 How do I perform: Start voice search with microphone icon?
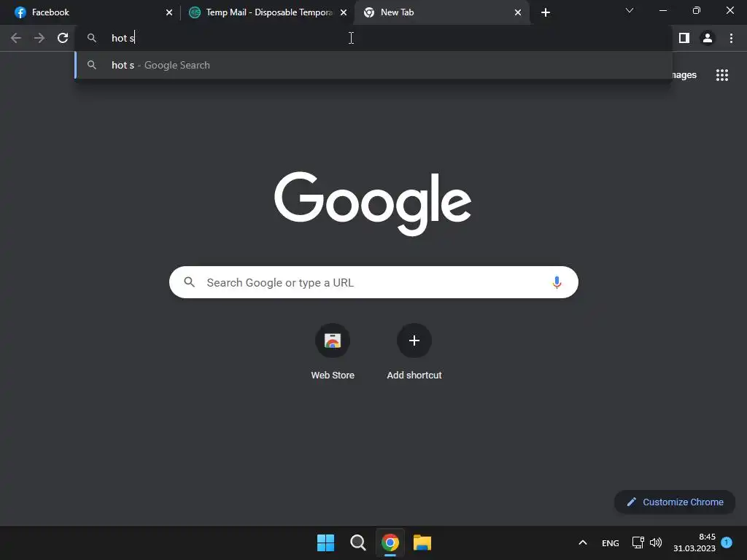point(557,282)
